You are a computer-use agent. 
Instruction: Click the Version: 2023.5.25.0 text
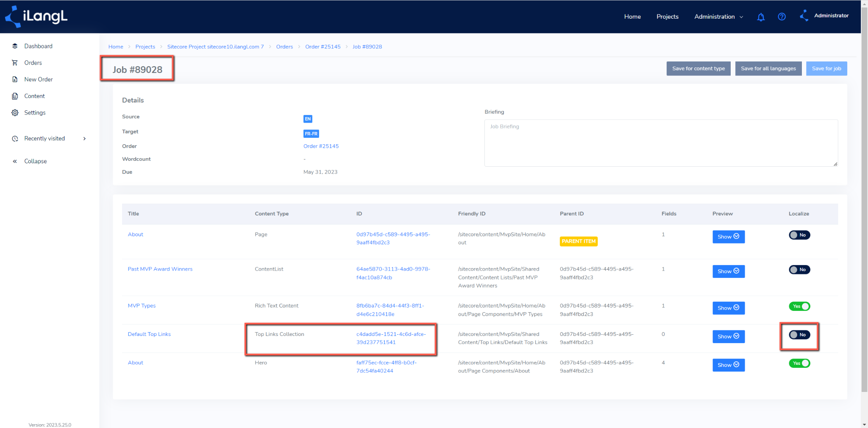[x=50, y=425]
